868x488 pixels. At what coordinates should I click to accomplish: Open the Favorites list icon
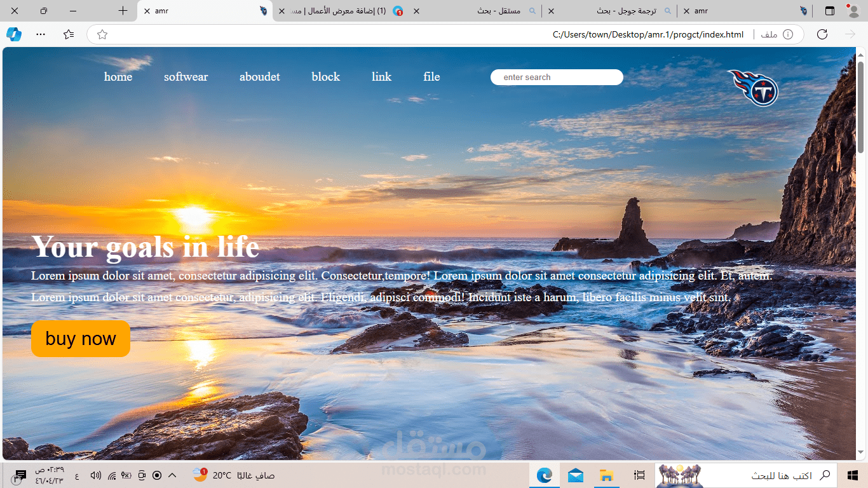click(x=69, y=34)
